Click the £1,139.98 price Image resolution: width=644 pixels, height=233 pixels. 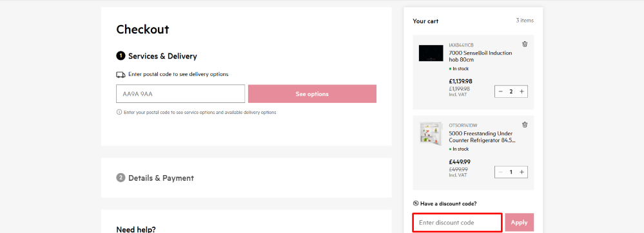coord(460,81)
